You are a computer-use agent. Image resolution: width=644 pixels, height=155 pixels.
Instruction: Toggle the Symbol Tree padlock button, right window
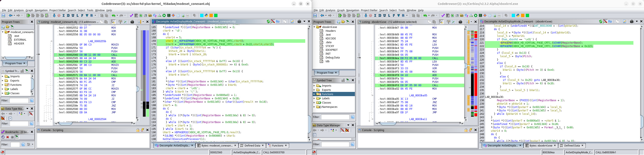343,80
